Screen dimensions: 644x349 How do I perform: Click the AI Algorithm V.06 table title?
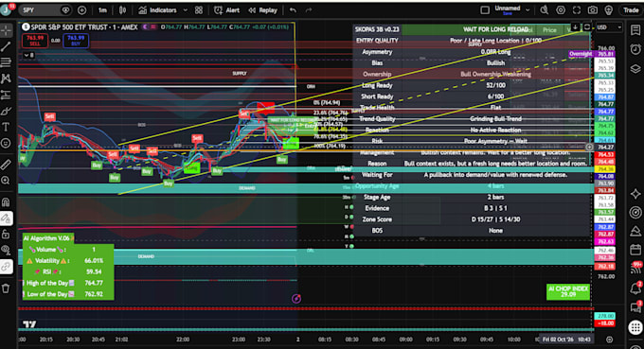click(x=46, y=237)
